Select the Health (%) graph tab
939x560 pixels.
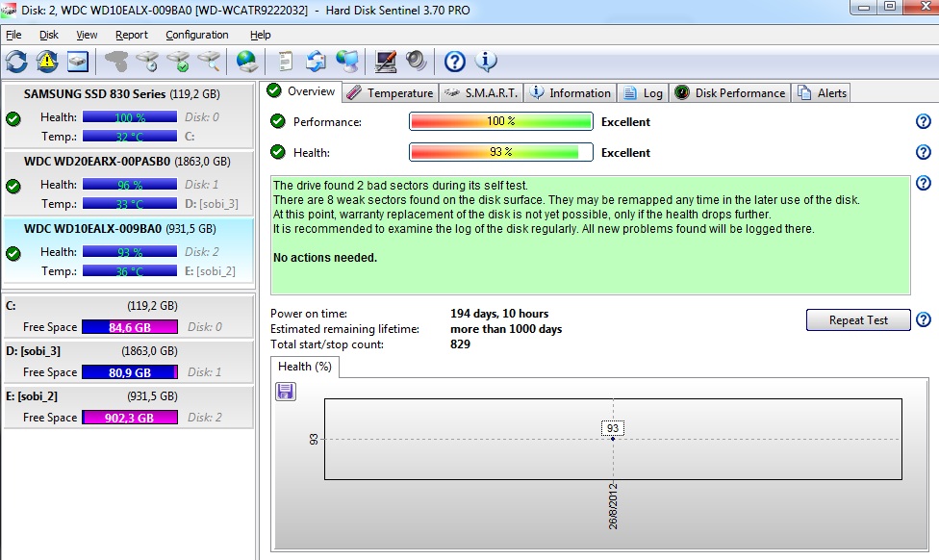coord(305,367)
